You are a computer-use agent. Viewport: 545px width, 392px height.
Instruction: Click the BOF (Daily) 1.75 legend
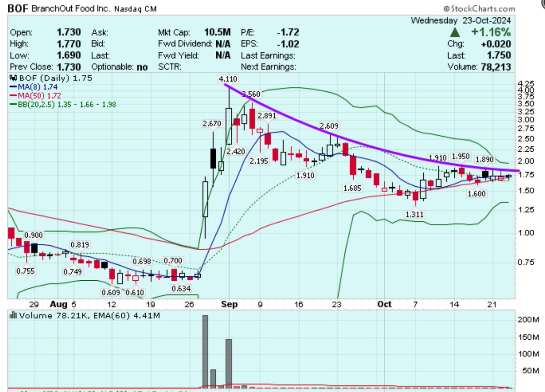pyautogui.click(x=55, y=78)
